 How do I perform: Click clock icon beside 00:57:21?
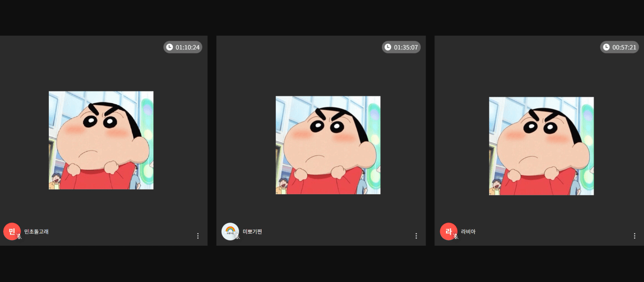click(606, 47)
